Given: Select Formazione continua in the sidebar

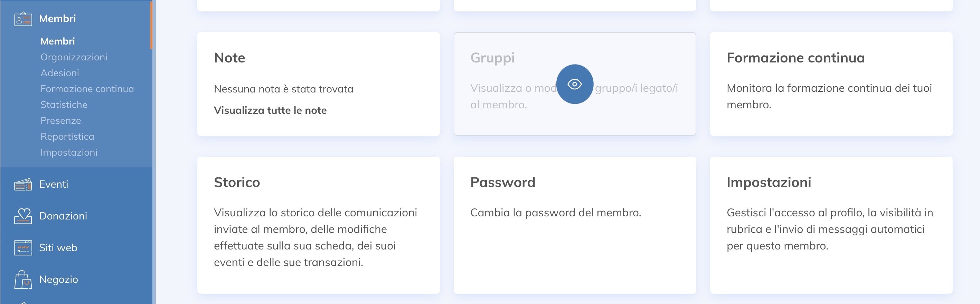Looking at the screenshot, I should click(x=87, y=89).
